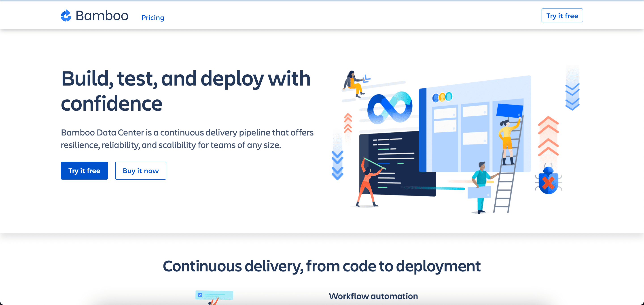Open the Pricing page link

coord(153,17)
